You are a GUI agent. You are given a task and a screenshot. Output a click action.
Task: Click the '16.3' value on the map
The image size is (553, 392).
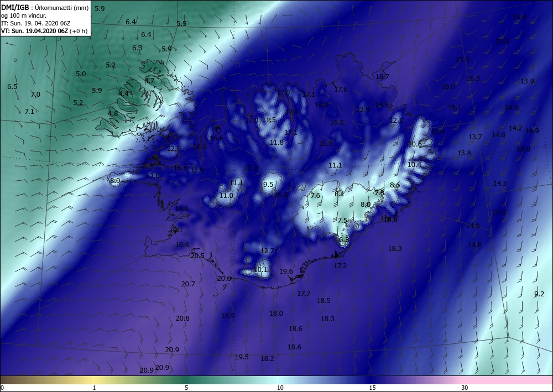pos(473,79)
